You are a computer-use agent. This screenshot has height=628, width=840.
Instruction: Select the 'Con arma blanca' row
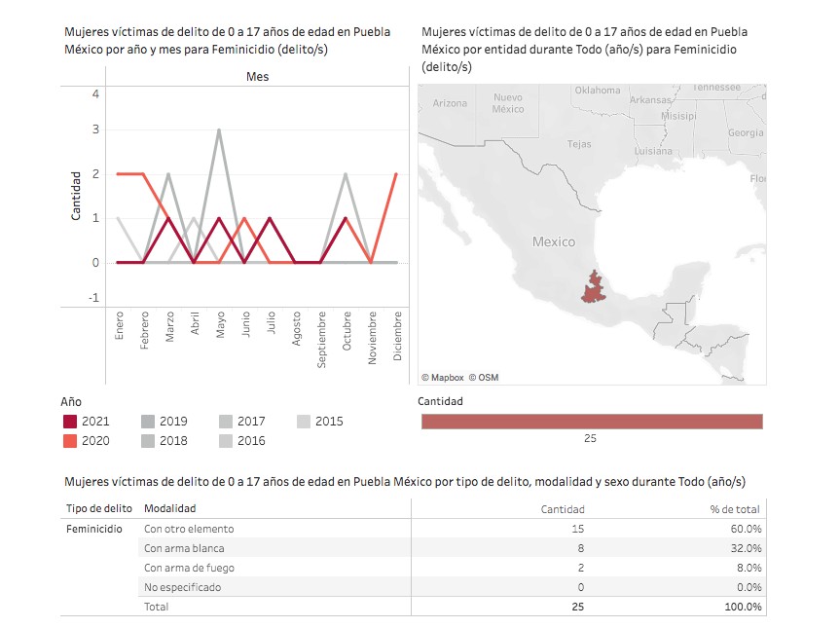(x=184, y=548)
